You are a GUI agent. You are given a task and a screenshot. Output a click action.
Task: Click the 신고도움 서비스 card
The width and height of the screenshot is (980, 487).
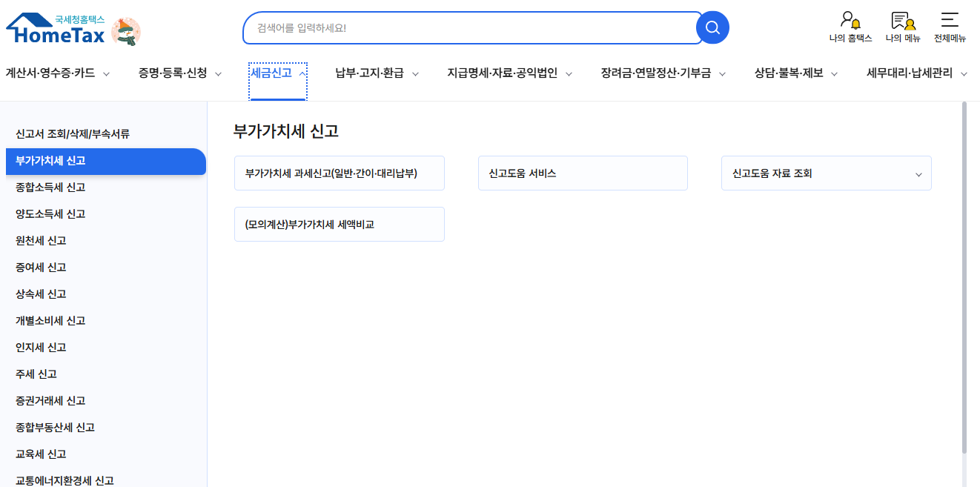pos(582,173)
